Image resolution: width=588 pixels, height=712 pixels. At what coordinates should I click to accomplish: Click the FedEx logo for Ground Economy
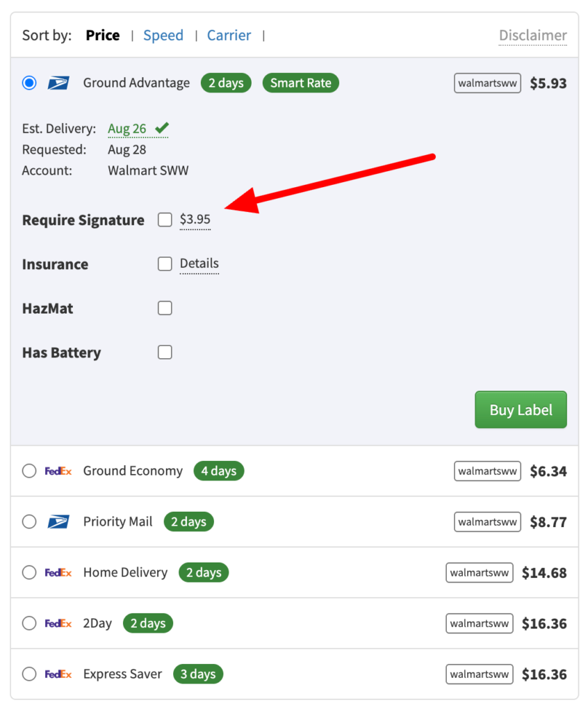[x=58, y=471]
